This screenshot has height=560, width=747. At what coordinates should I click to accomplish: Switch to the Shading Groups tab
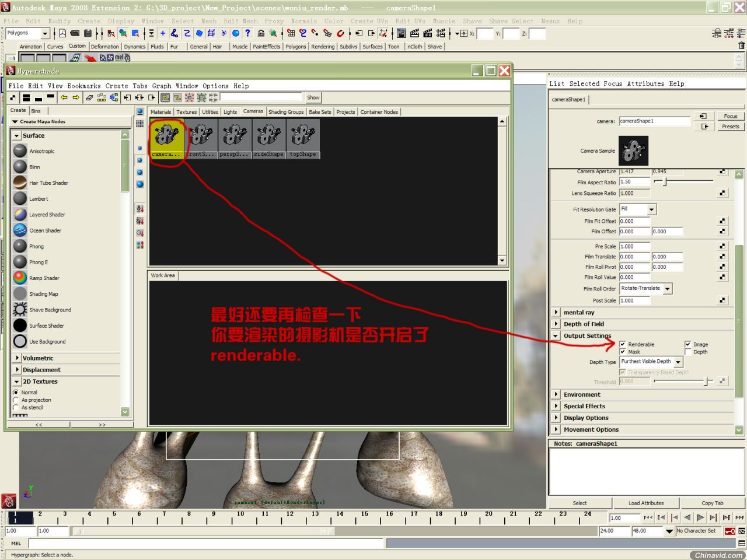(286, 112)
